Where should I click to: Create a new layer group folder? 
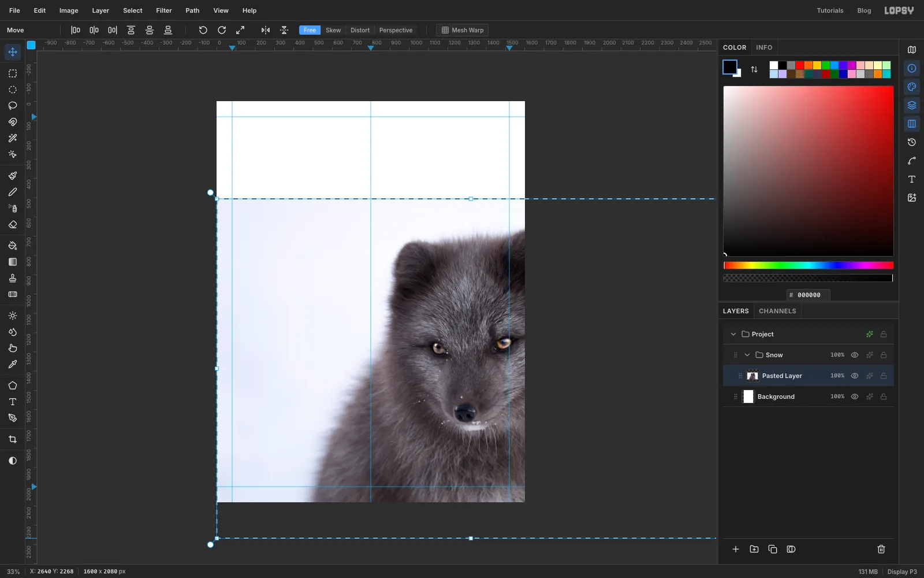pos(754,549)
